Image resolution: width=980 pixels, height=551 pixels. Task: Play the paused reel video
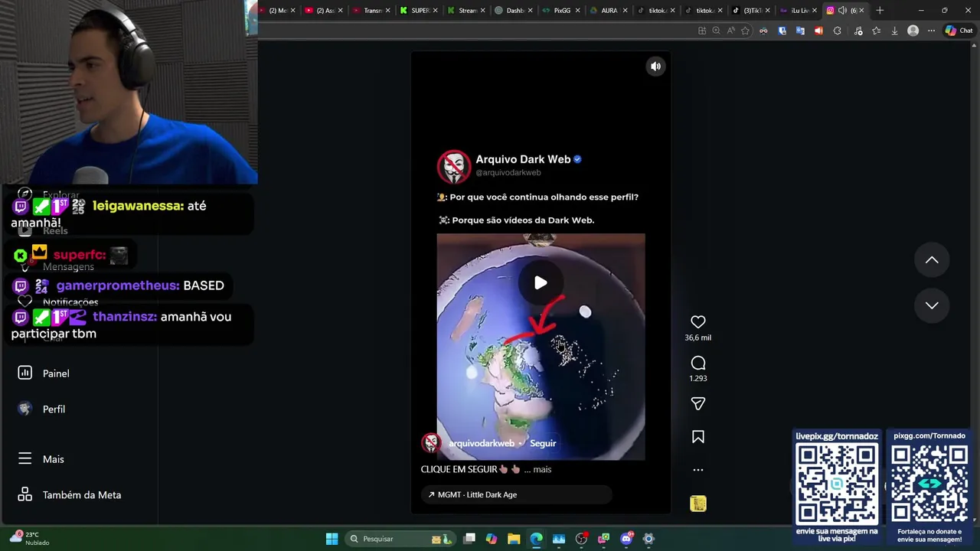click(x=541, y=283)
